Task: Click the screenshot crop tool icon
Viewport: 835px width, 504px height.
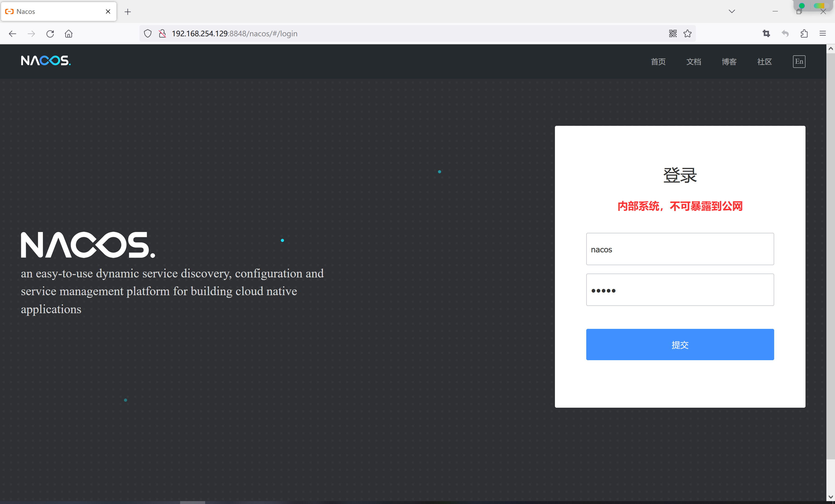Action: coord(766,34)
